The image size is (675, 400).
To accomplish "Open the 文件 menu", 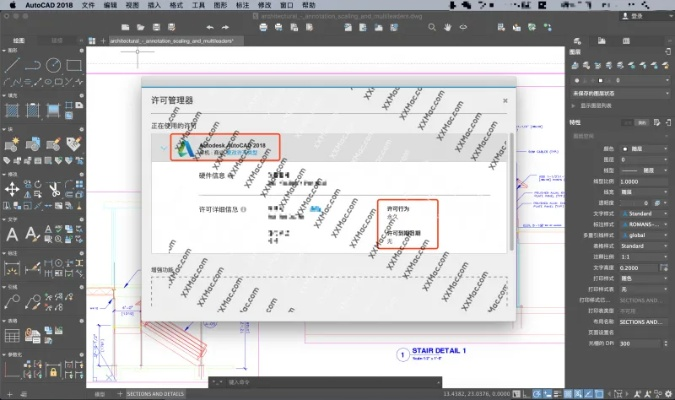I will [88, 5].
